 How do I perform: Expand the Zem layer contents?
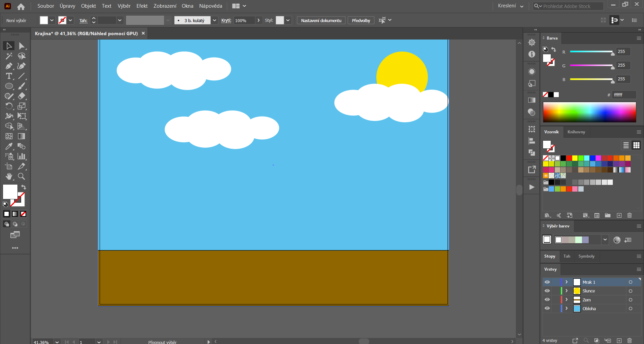point(567,300)
